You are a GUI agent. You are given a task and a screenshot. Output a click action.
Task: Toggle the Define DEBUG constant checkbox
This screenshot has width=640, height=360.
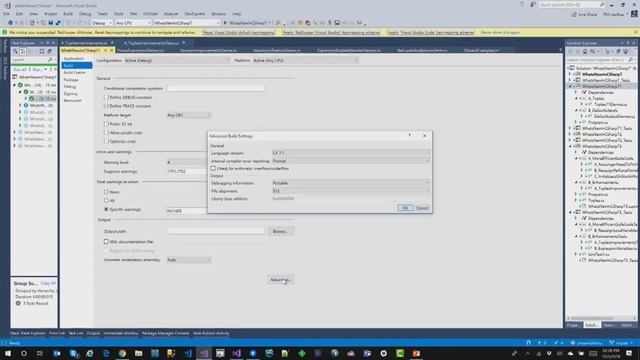(106, 97)
